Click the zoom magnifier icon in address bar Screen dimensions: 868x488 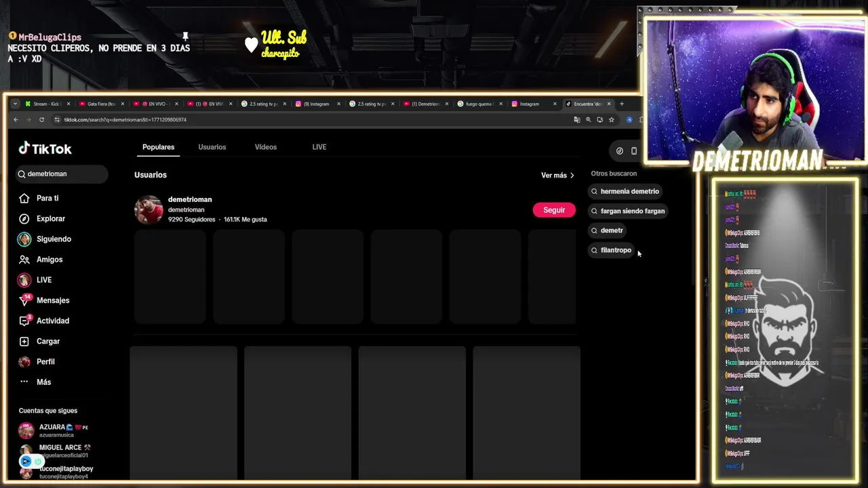tap(589, 119)
